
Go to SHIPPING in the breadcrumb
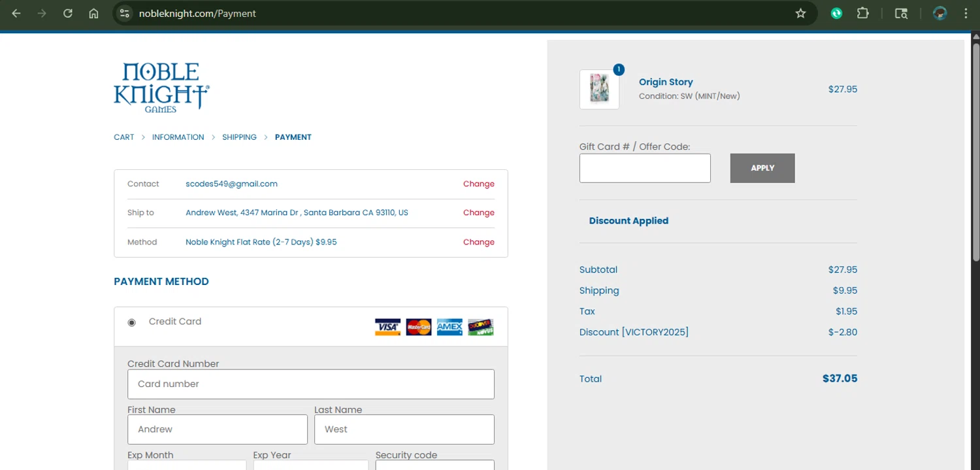239,137
